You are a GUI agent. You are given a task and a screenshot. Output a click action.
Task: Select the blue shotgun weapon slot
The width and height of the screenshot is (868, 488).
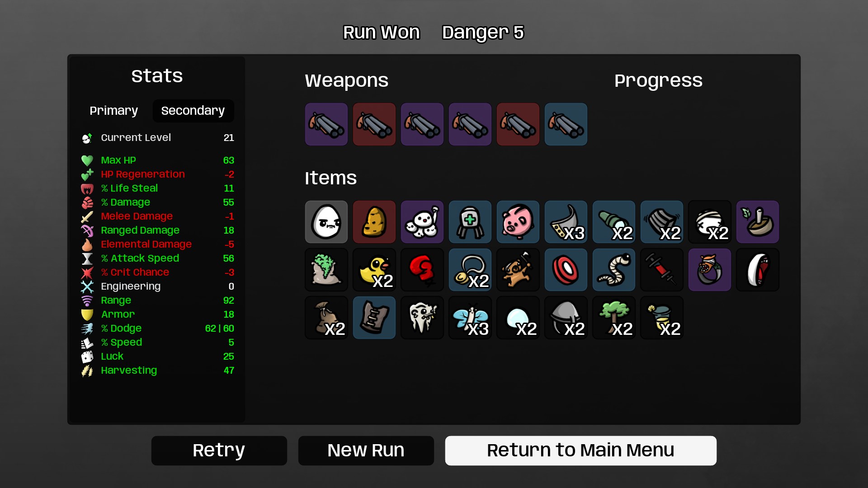566,124
